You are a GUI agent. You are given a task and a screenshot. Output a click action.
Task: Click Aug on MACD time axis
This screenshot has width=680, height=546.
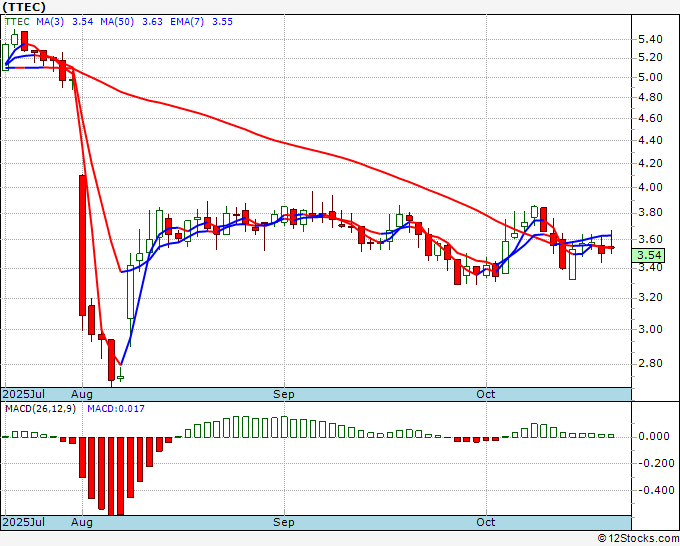pos(82,522)
